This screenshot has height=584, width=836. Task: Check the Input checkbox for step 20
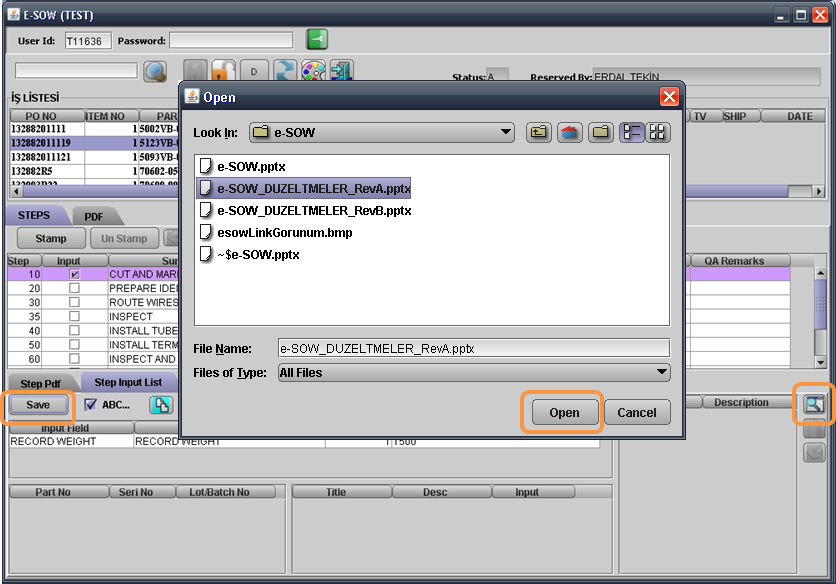[x=74, y=288]
